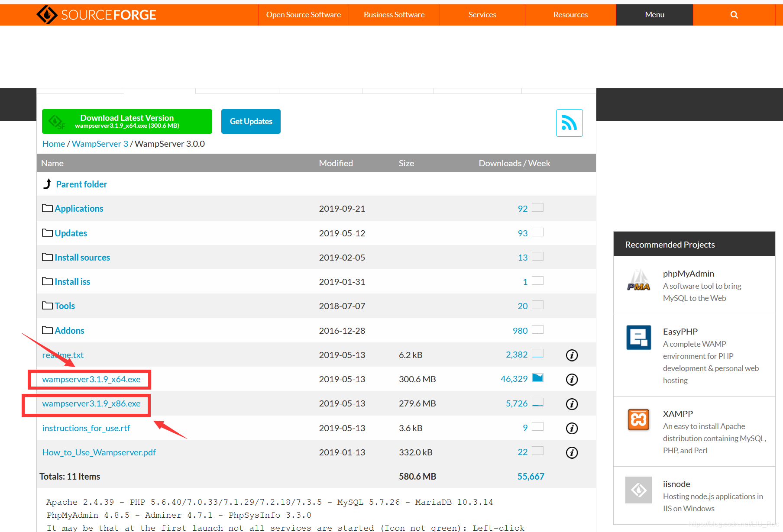Open the dark Menu item

pyautogui.click(x=654, y=15)
